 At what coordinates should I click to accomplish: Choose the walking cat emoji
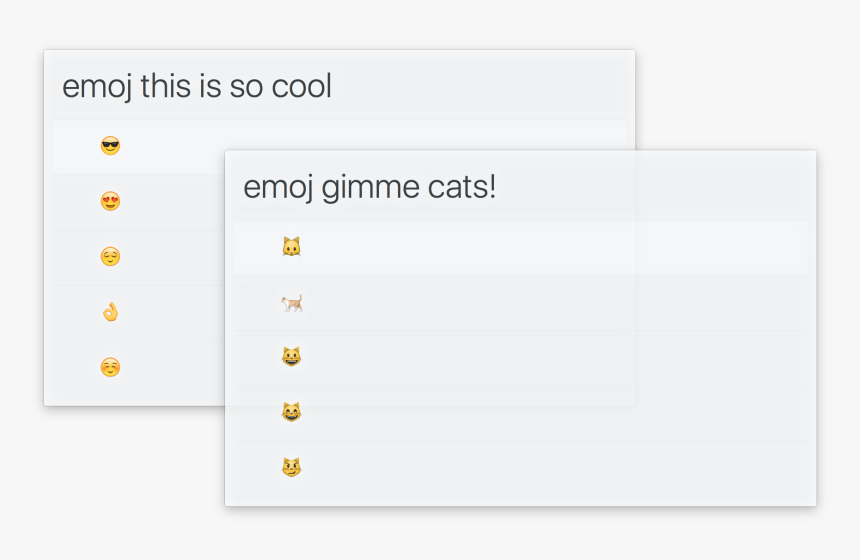(x=291, y=303)
